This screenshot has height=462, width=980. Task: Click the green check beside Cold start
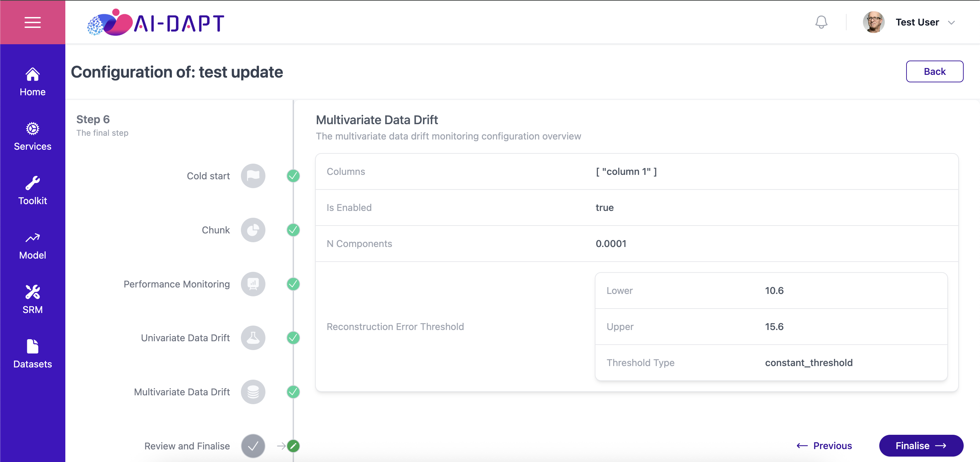point(293,176)
